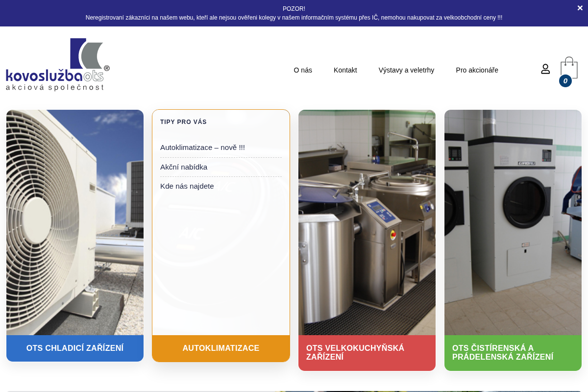Open Výstavy a veletrhy menu item
Image resolution: width=588 pixels, height=392 pixels.
point(406,70)
